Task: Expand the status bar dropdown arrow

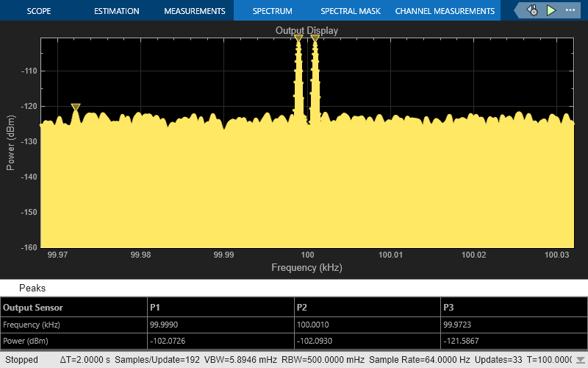Action: click(x=581, y=360)
